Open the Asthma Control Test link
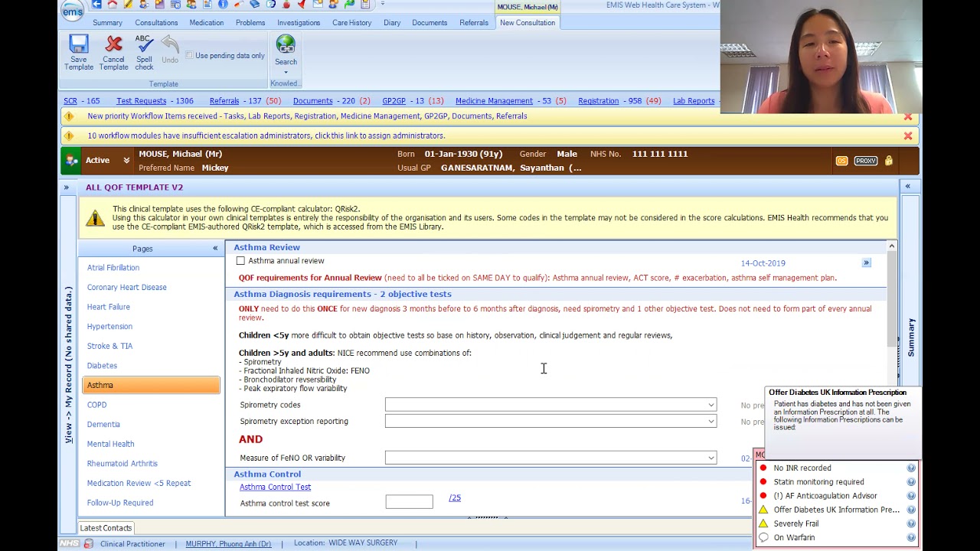The image size is (980, 551). click(x=275, y=487)
